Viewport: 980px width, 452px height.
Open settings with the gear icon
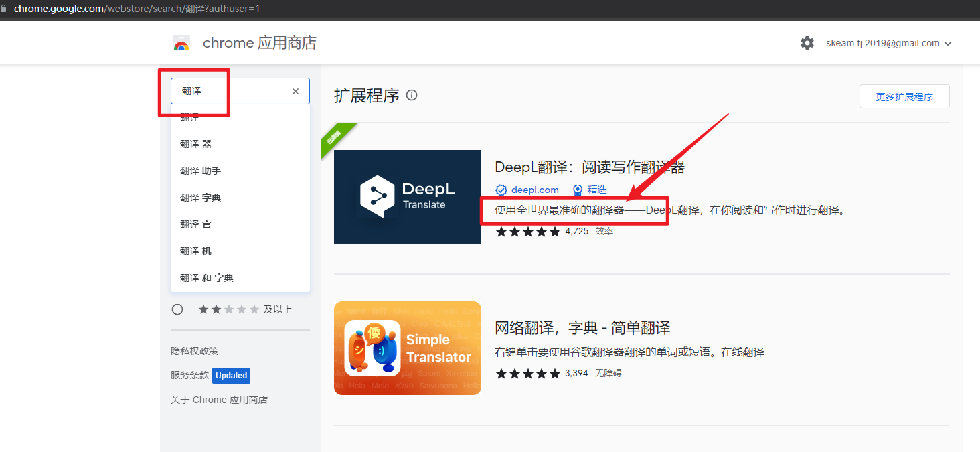click(807, 43)
